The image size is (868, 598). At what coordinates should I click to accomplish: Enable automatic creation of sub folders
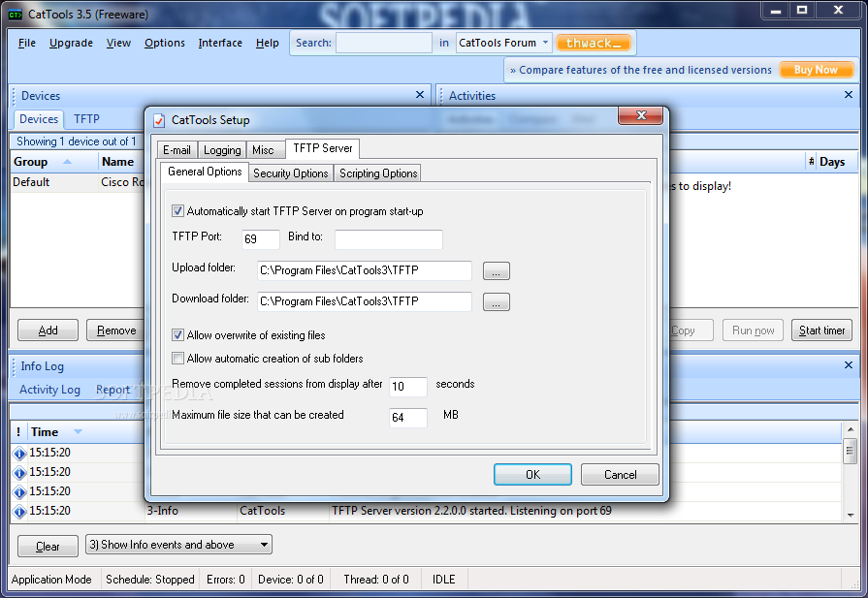coord(177,358)
